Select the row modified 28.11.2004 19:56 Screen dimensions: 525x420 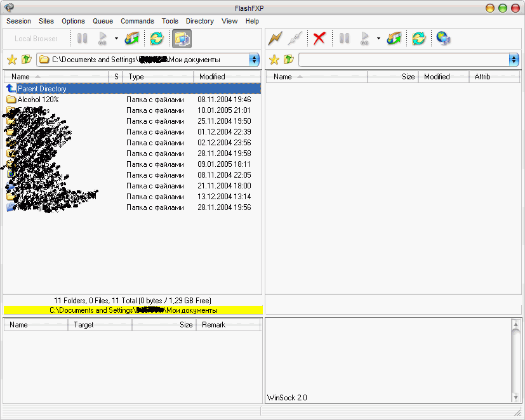click(x=133, y=207)
